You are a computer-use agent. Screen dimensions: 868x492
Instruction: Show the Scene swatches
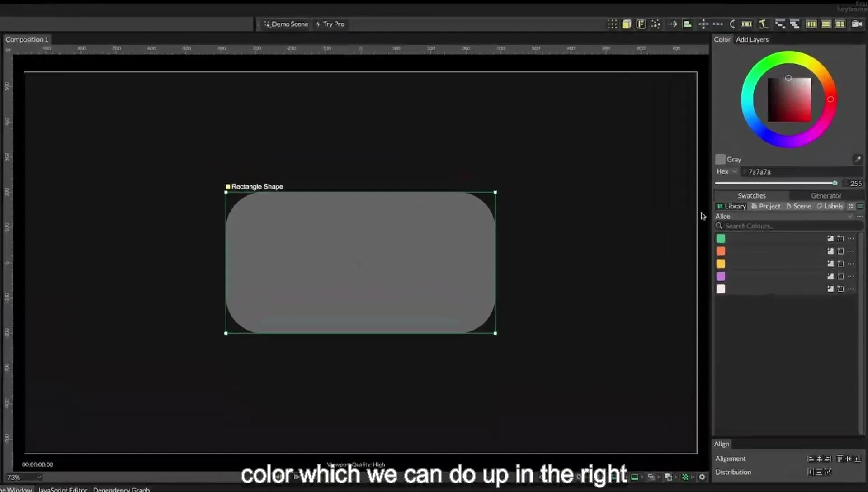pyautogui.click(x=799, y=206)
